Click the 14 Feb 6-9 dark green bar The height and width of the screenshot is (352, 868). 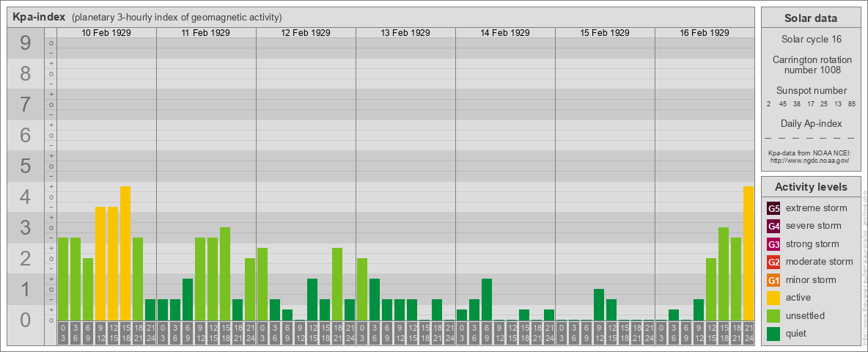coord(487,299)
